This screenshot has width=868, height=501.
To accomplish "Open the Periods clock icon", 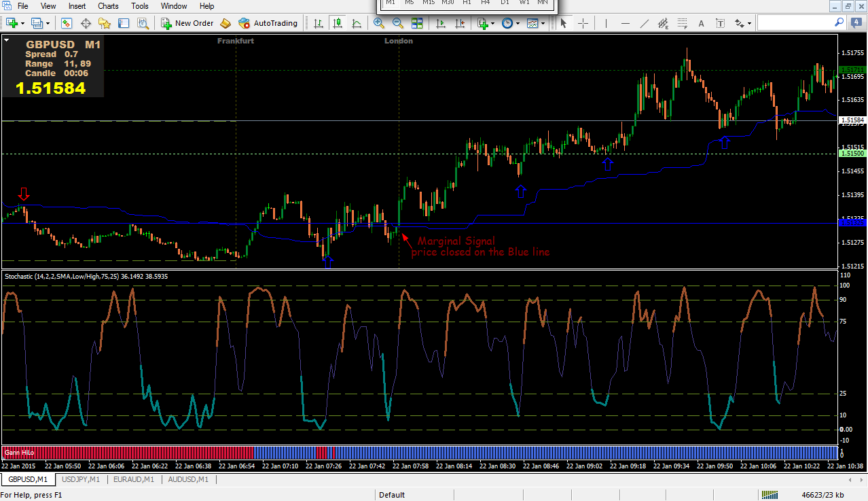I will pos(507,23).
